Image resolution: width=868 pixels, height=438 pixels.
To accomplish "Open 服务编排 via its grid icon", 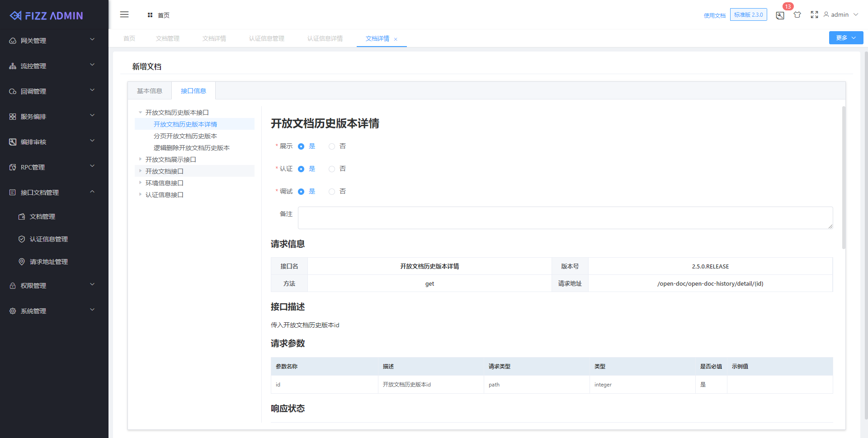I will point(12,116).
